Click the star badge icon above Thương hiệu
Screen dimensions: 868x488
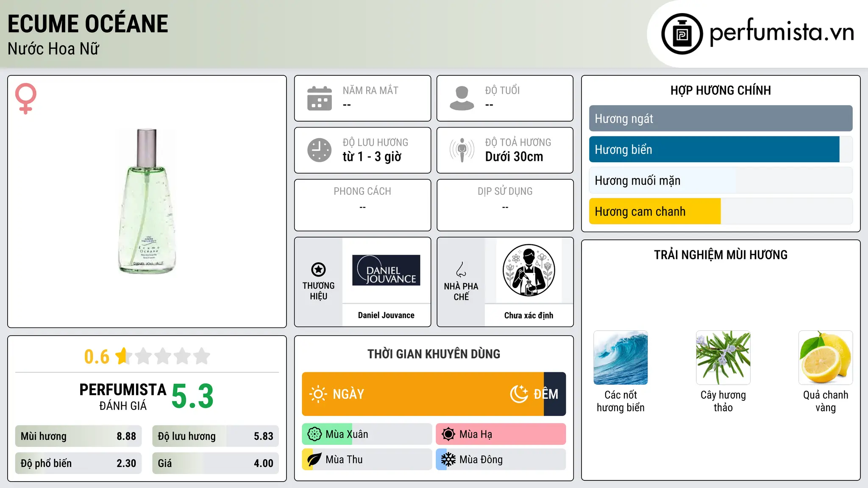pos(318,269)
